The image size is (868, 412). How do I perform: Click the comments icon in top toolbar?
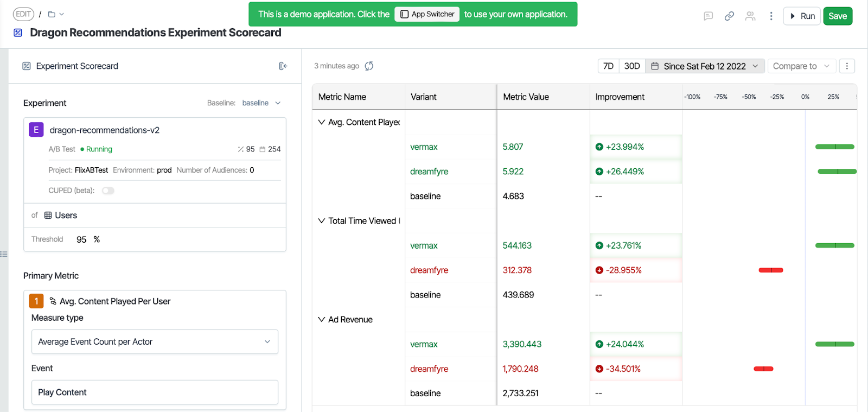[708, 16]
